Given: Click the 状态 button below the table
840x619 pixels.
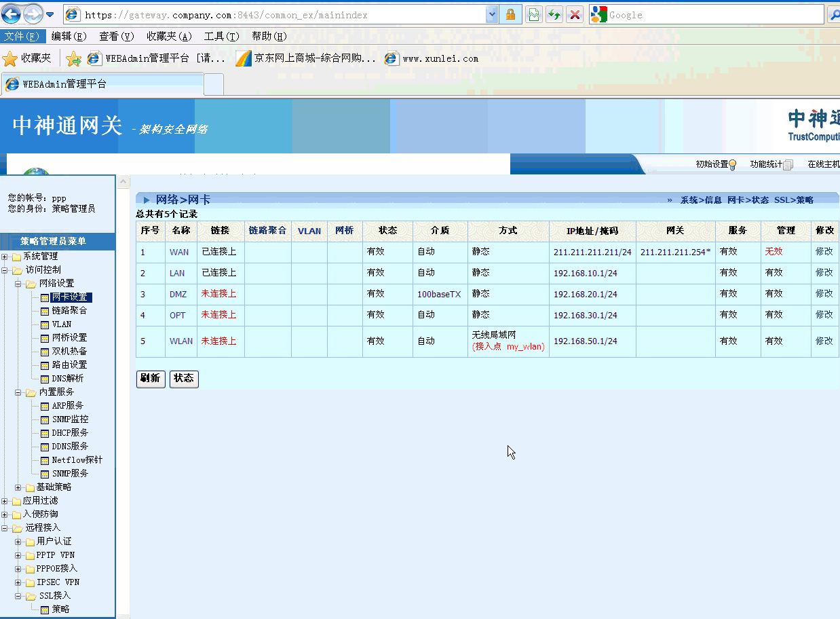Looking at the screenshot, I should click(x=184, y=379).
